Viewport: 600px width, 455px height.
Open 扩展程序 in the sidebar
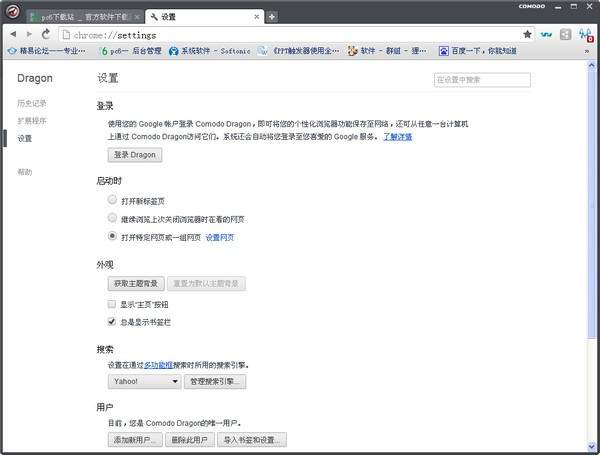click(31, 120)
